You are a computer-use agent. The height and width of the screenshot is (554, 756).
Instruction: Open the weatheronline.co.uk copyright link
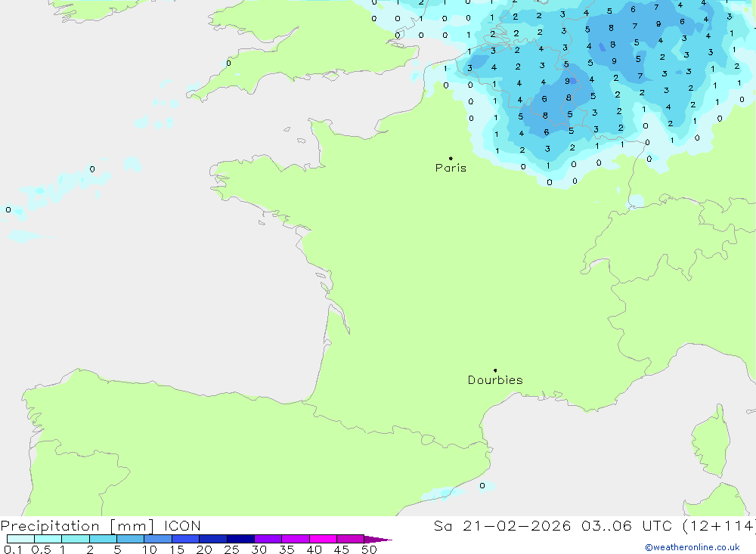pyautogui.click(x=692, y=547)
